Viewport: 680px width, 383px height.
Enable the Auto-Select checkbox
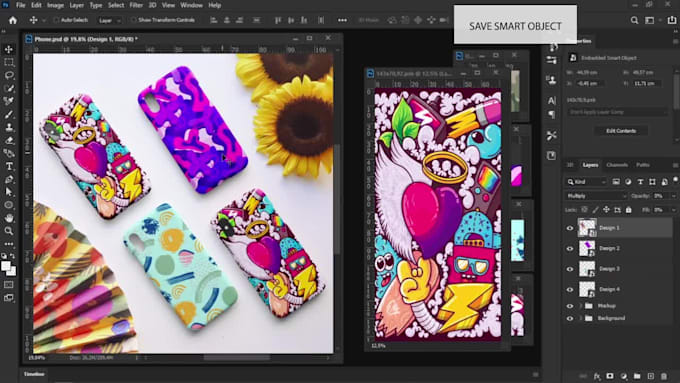[56, 20]
